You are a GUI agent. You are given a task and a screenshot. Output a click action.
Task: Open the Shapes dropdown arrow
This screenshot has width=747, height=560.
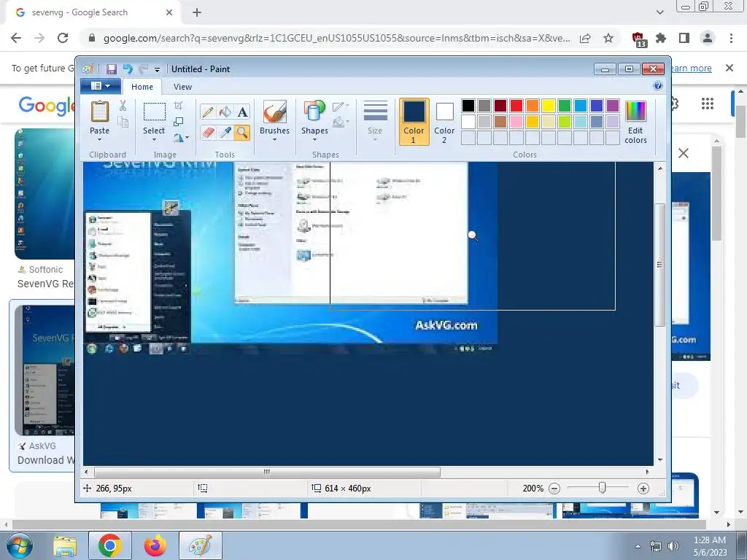tap(314, 140)
